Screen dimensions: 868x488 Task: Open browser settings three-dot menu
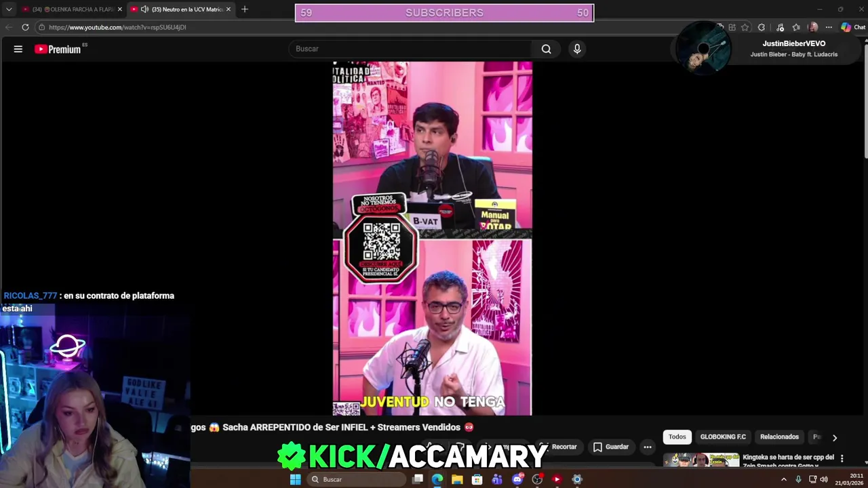pyautogui.click(x=829, y=27)
